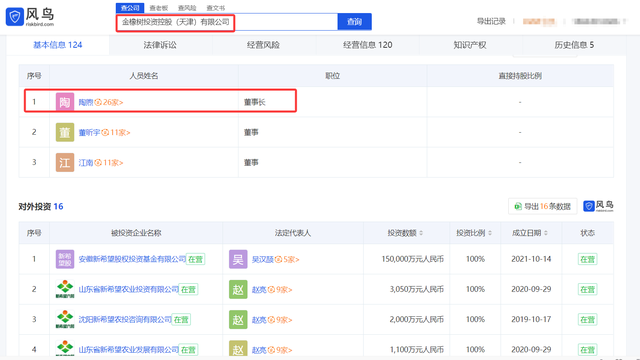640x360 pixels.
Task: Click the export icon beside 导出16条数据
Action: tap(518, 207)
